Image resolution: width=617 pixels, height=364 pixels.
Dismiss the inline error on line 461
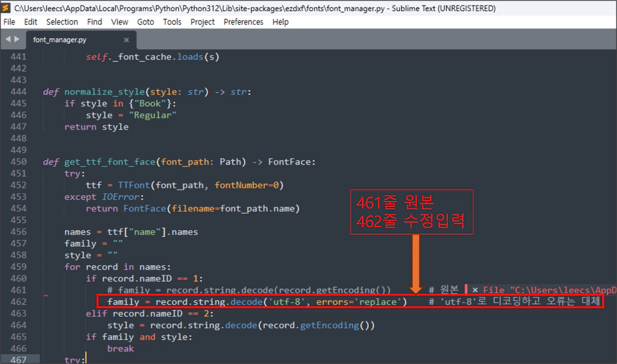(475, 290)
